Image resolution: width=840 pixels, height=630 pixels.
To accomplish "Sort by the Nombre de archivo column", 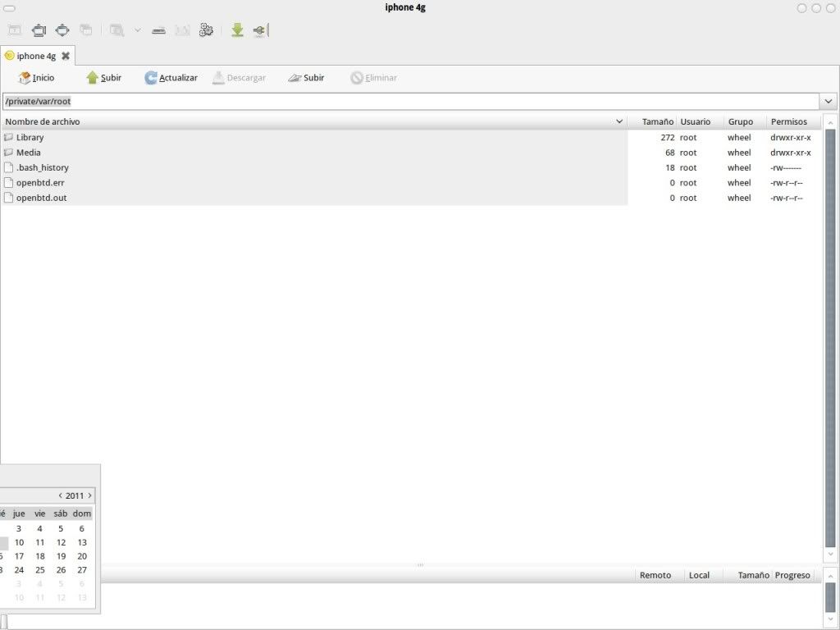I will click(x=314, y=121).
